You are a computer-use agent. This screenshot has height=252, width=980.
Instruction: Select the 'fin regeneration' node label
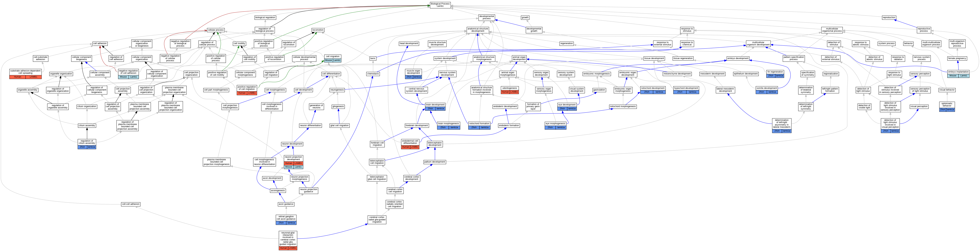775,72
